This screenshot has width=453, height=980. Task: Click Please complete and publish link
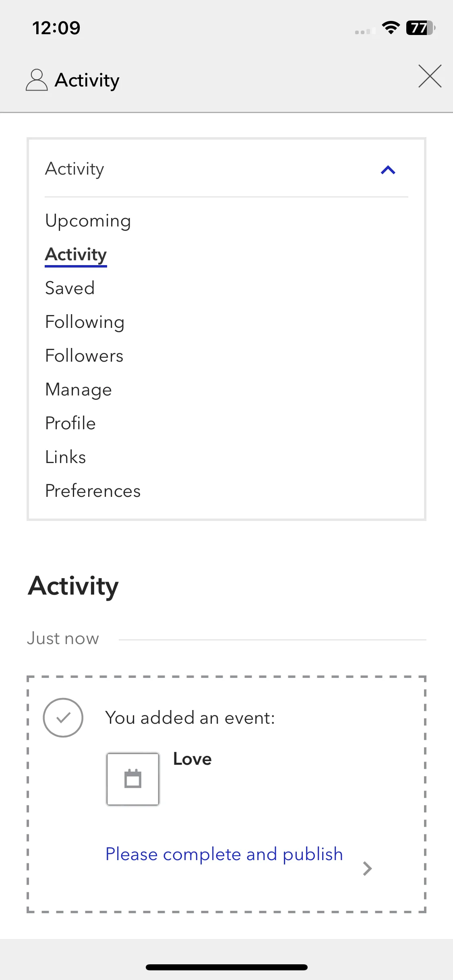pyautogui.click(x=224, y=854)
